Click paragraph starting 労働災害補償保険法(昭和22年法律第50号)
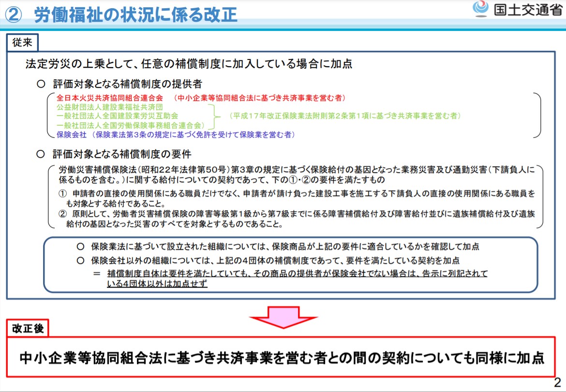 tap(297, 174)
